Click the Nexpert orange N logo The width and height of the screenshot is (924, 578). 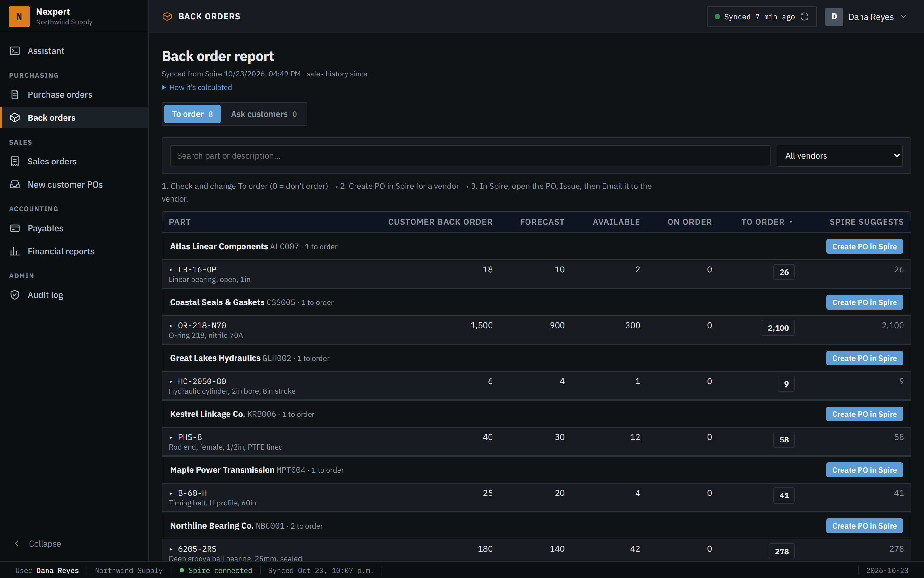19,17
